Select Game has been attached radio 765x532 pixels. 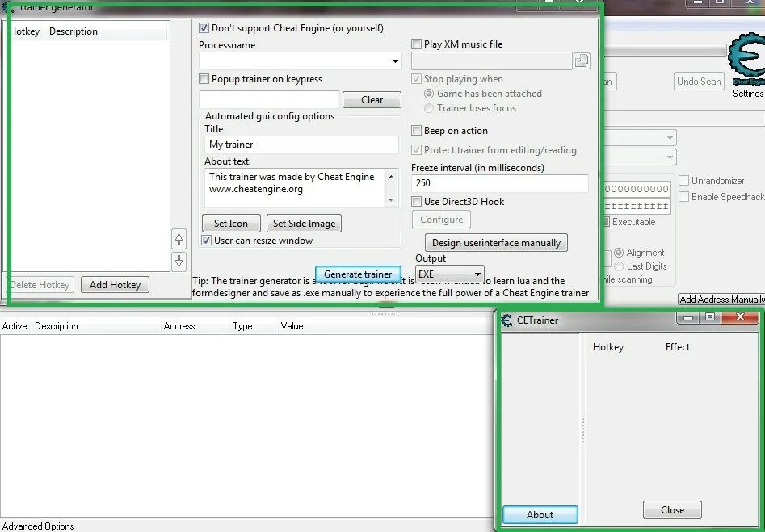[429, 94]
